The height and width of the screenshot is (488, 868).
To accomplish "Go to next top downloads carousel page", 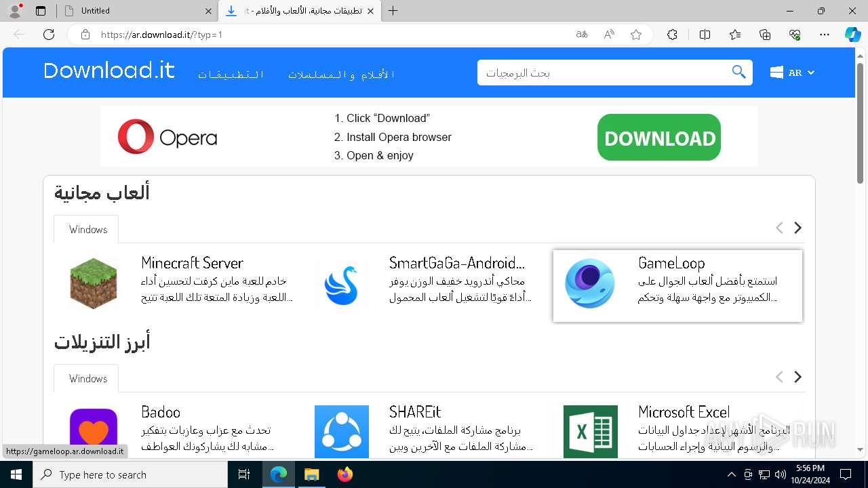I will [798, 377].
